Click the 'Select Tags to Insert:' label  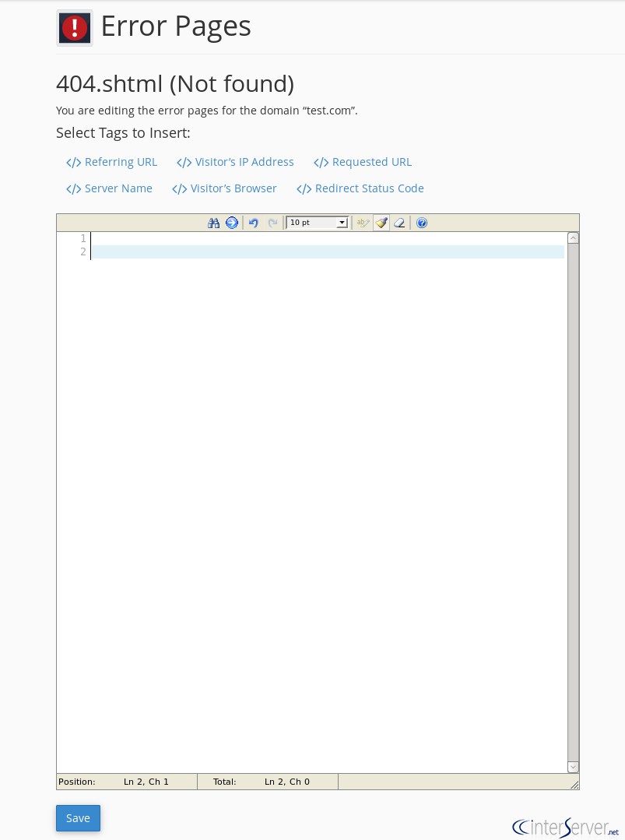point(123,133)
